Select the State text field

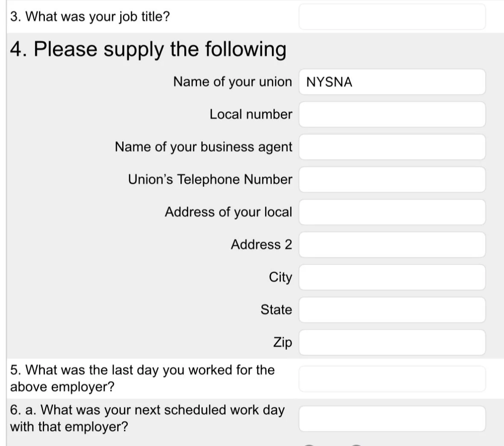(392, 310)
